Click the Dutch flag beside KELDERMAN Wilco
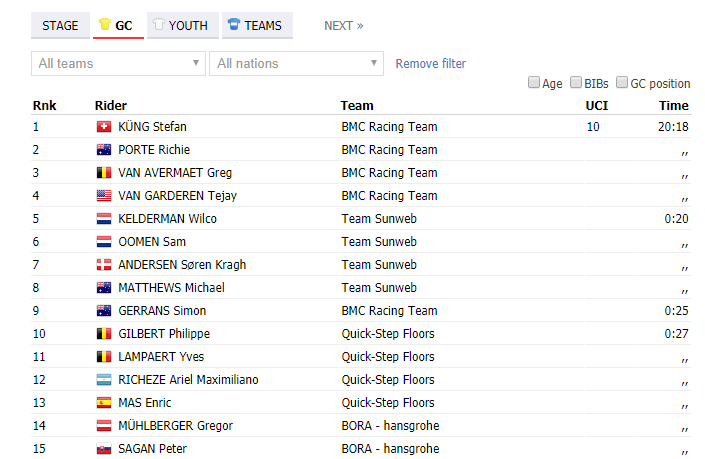 pyautogui.click(x=104, y=219)
